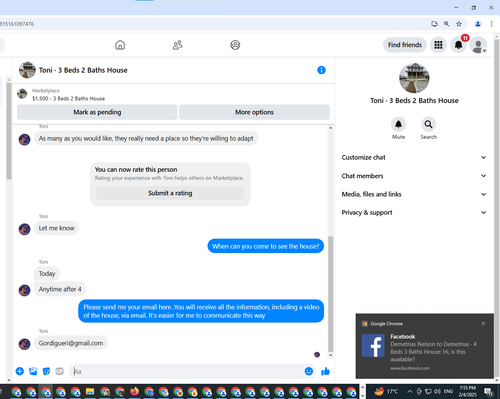The width and height of the screenshot is (500, 399).
Task: Choose a sticker using the sticker icon
Action: pyautogui.click(x=46, y=371)
